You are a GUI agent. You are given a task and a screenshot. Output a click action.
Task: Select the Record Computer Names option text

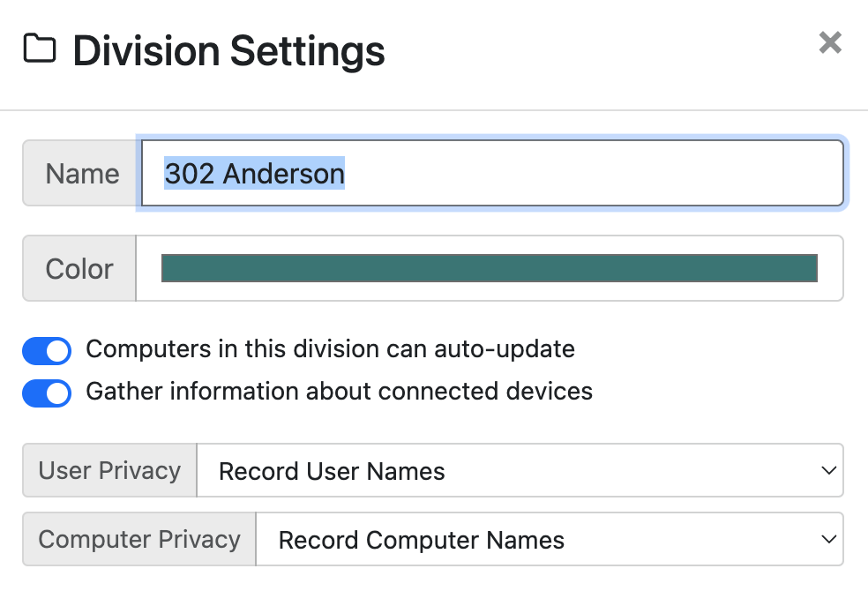click(422, 540)
